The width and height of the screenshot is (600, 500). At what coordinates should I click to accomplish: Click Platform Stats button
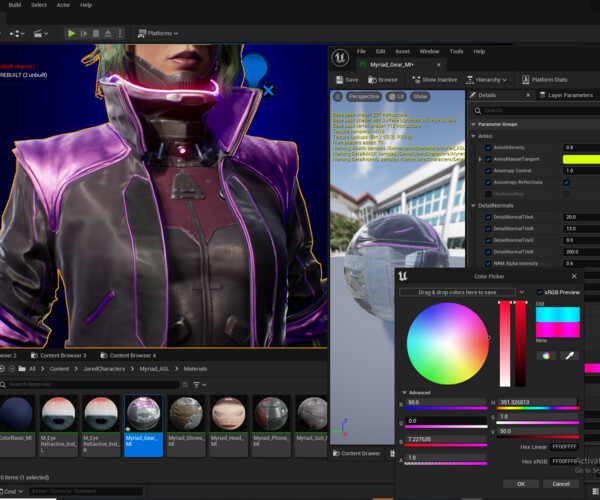[545, 80]
